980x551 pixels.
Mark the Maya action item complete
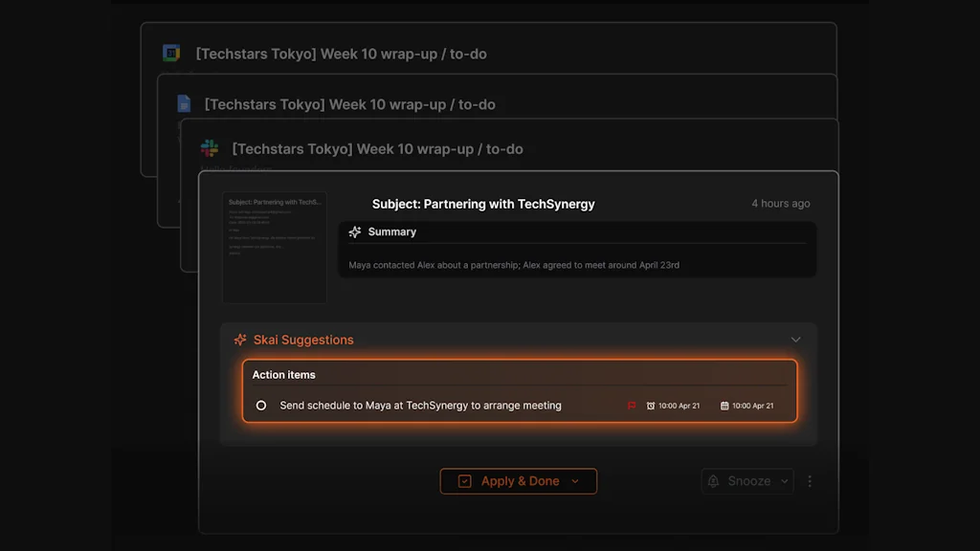(x=260, y=406)
